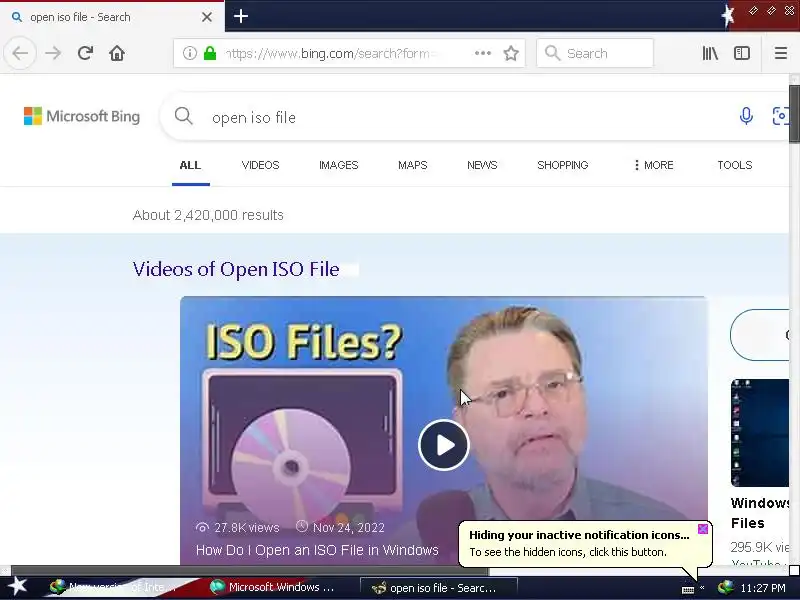Close the inactive notification icons balloon

point(703,529)
